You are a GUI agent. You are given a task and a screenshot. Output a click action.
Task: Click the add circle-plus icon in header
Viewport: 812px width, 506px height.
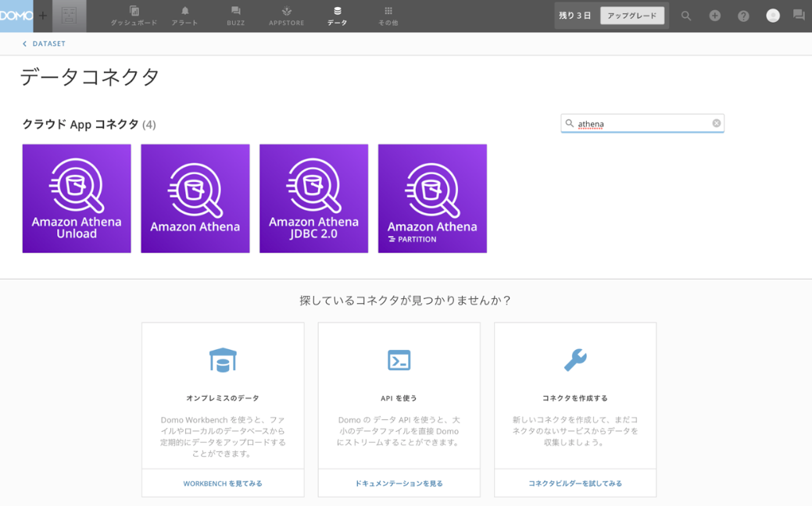(714, 16)
